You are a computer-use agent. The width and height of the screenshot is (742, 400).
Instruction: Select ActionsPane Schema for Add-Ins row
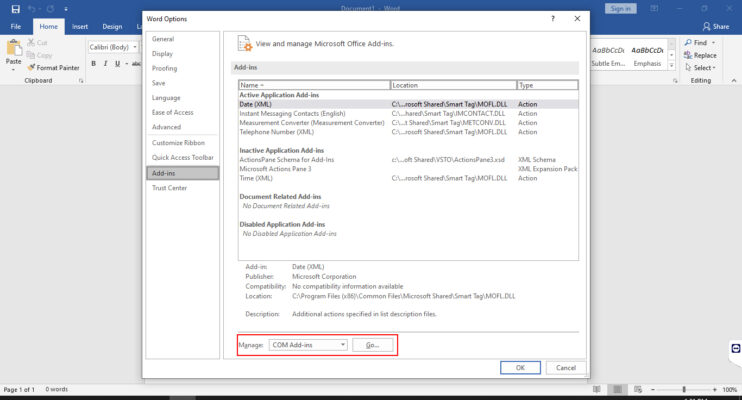408,160
